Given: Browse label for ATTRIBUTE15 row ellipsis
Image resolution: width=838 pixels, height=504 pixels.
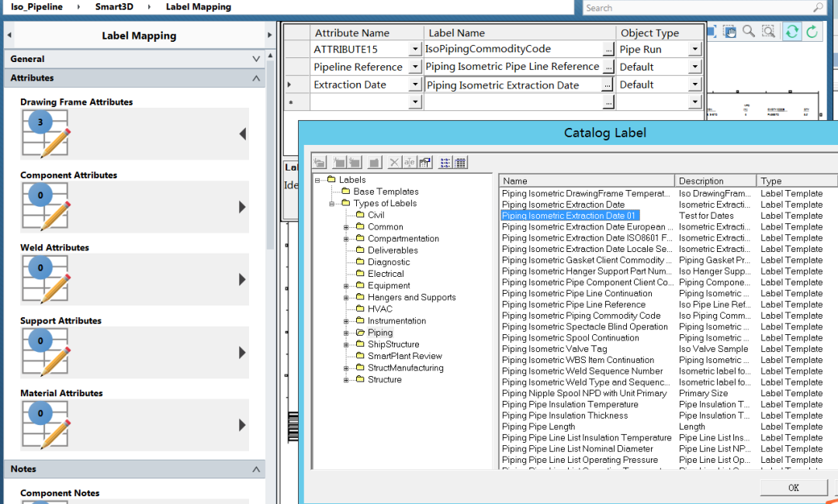Looking at the screenshot, I should coord(608,50).
